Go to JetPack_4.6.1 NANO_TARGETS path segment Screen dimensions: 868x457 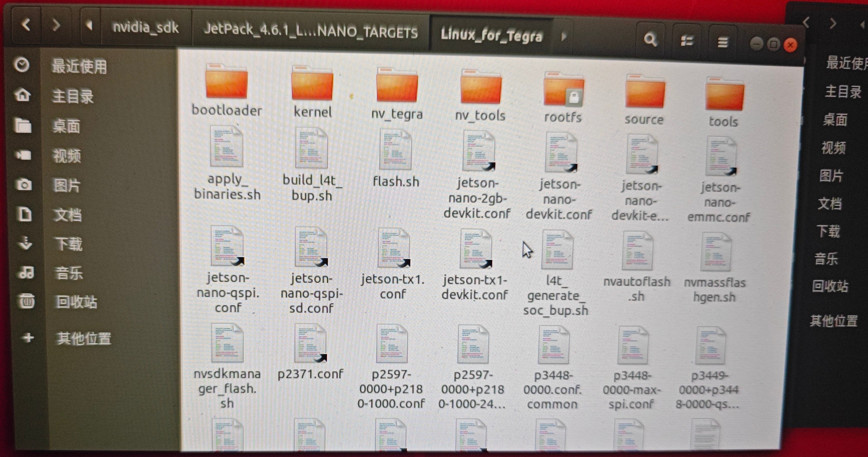pos(310,32)
